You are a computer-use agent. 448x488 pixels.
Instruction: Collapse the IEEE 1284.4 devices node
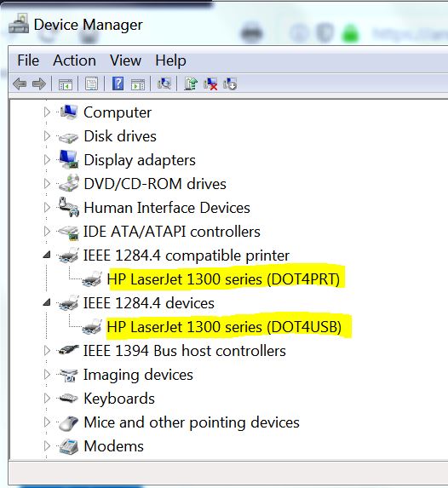[47, 302]
